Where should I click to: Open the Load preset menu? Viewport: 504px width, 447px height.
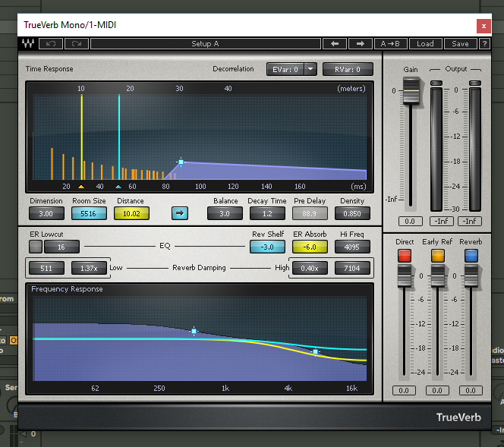pyautogui.click(x=425, y=43)
